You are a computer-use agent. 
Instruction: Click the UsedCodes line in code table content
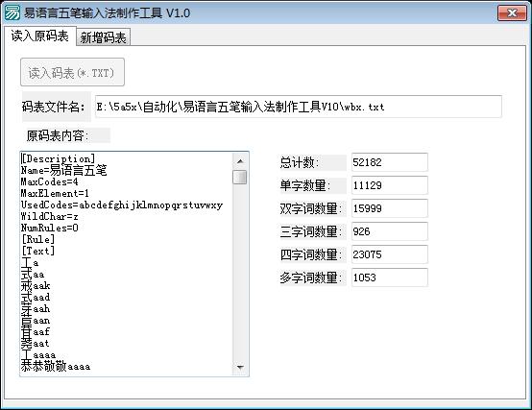[122, 205]
